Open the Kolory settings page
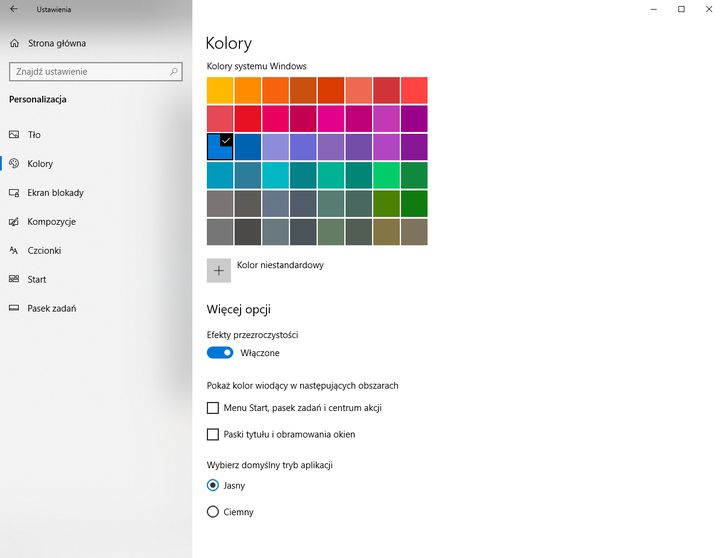 [x=40, y=163]
